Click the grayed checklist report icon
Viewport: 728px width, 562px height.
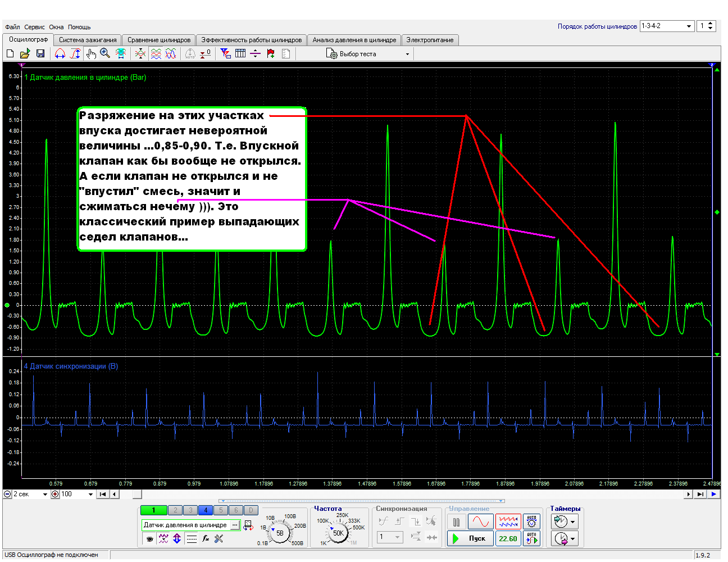pos(285,53)
